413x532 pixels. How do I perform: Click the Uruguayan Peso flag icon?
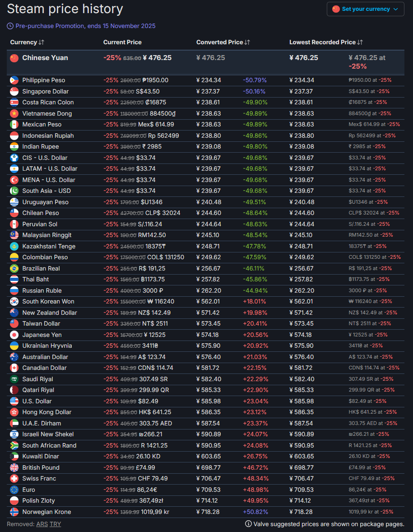coord(14,202)
